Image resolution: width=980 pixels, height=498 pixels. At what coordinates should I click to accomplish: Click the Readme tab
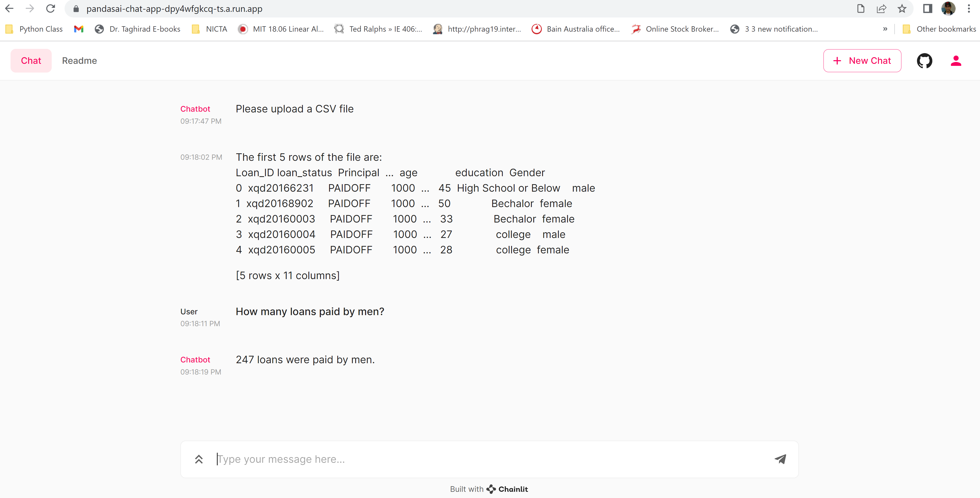(79, 60)
